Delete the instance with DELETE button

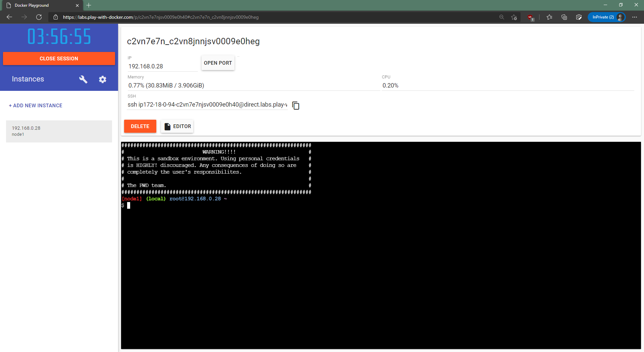(140, 126)
